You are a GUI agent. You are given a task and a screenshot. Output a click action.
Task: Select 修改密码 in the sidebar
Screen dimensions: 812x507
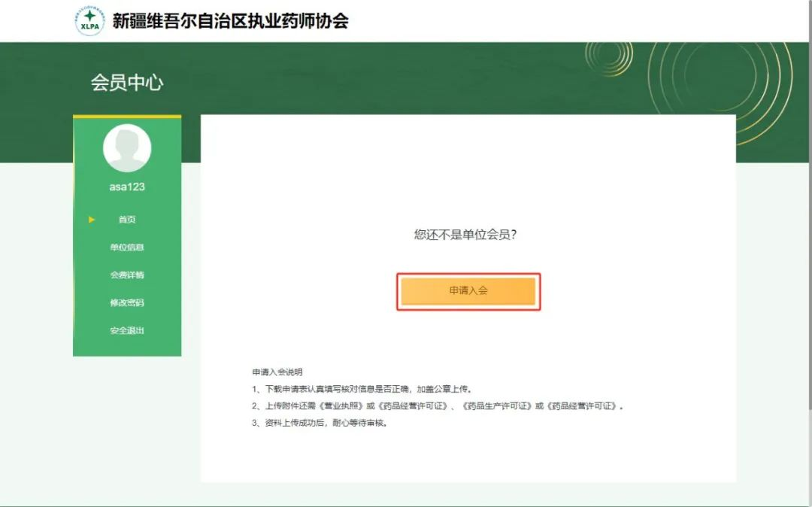coord(127,303)
